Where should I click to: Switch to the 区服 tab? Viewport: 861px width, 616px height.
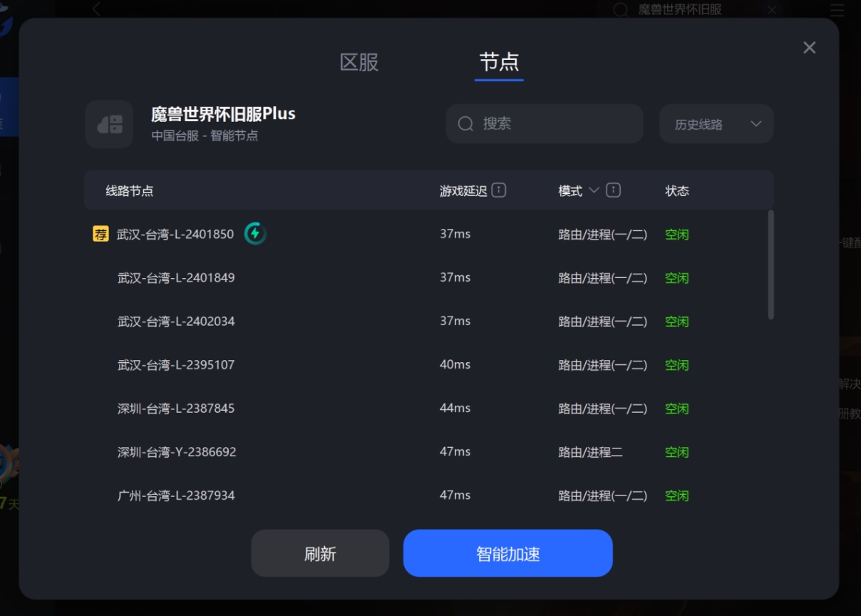pyautogui.click(x=359, y=63)
